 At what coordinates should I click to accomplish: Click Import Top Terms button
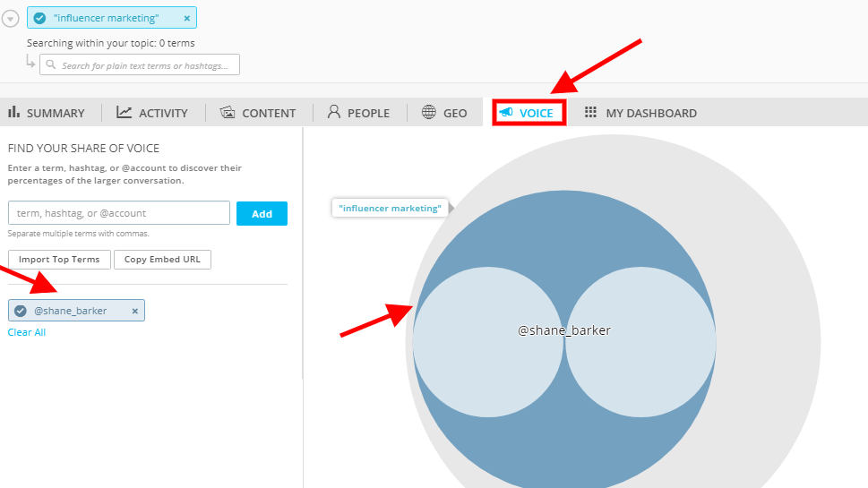point(60,260)
